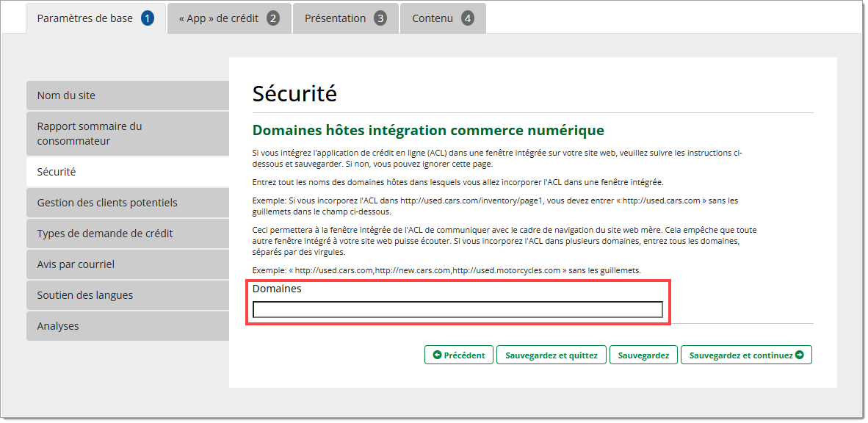
Task: Select Soutien des langues
Action: [x=128, y=295]
